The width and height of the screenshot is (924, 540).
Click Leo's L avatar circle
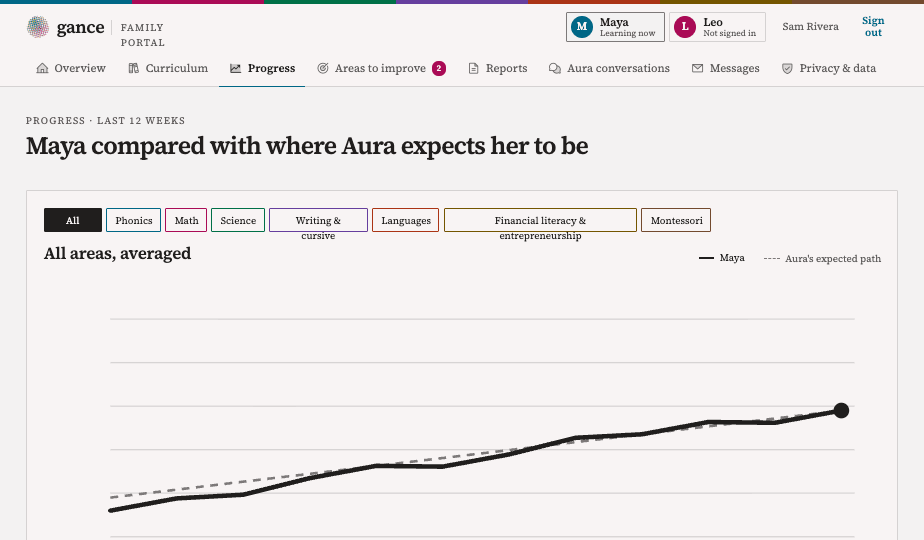[685, 27]
